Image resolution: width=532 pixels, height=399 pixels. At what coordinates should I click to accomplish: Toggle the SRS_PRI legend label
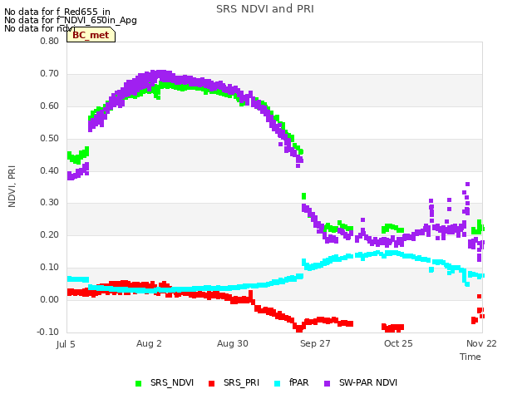point(241,382)
